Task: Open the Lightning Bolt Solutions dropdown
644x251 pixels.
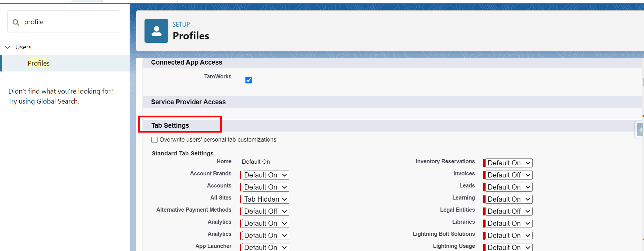Action: [x=508, y=235]
